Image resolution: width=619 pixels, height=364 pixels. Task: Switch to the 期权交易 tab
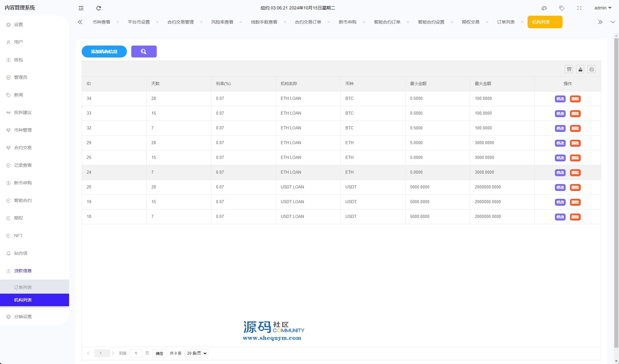470,22
